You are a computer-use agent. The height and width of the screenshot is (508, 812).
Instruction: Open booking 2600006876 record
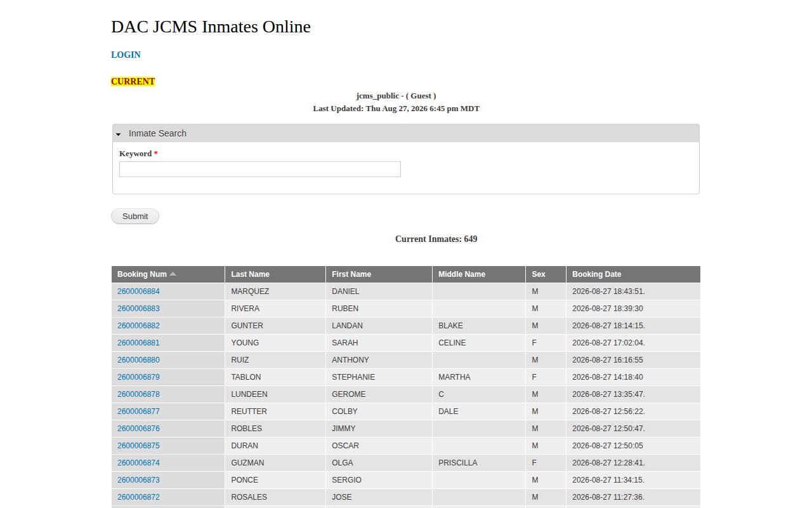pos(138,429)
